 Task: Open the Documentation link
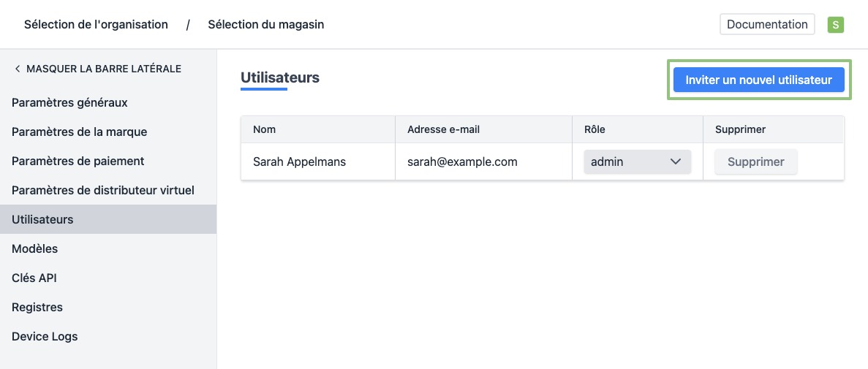point(766,24)
